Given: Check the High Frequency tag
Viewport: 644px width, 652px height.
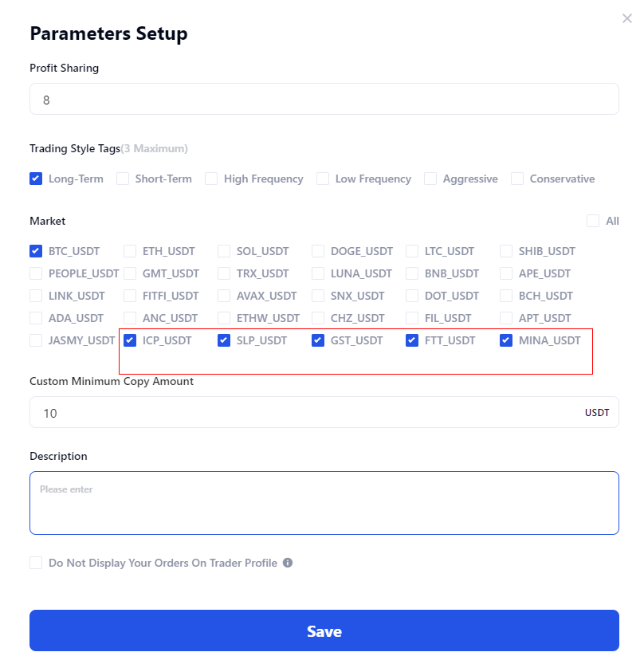Looking at the screenshot, I should [211, 179].
